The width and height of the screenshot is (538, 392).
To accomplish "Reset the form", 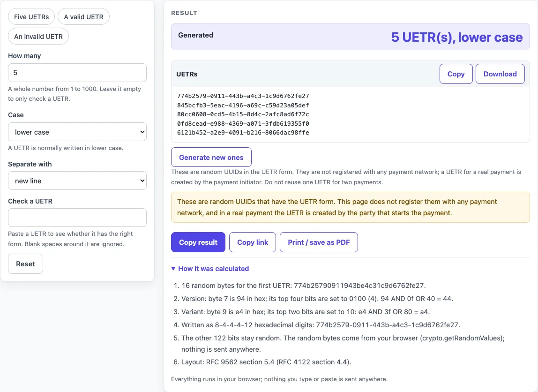I will point(25,264).
